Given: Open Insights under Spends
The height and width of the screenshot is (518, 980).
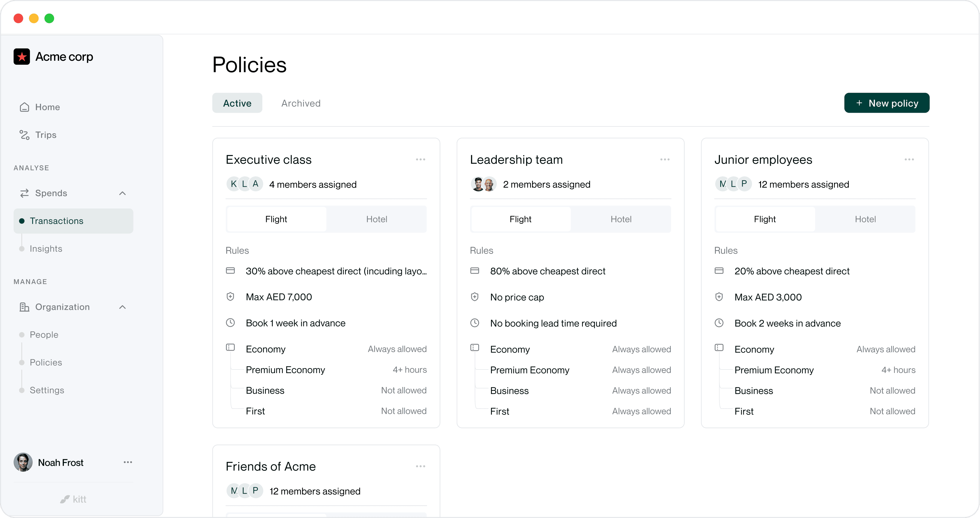Looking at the screenshot, I should coord(46,249).
